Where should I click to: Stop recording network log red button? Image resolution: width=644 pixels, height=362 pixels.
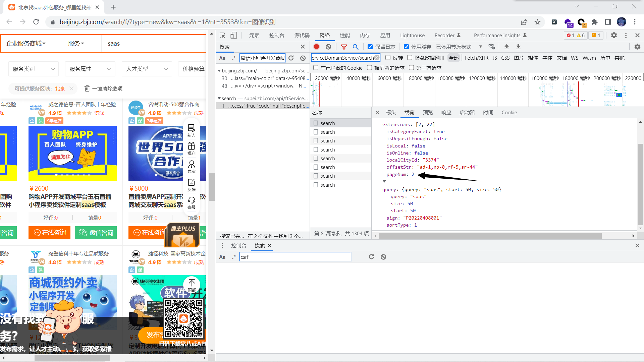coord(316,47)
